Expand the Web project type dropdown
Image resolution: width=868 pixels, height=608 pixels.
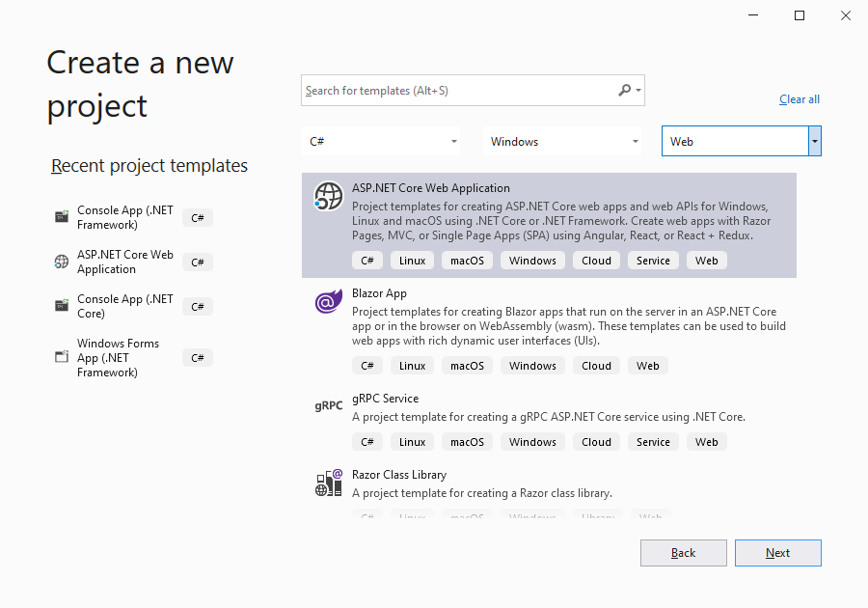click(815, 141)
